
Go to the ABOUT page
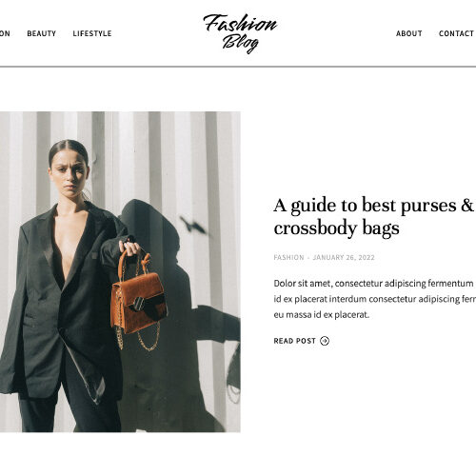click(x=409, y=33)
